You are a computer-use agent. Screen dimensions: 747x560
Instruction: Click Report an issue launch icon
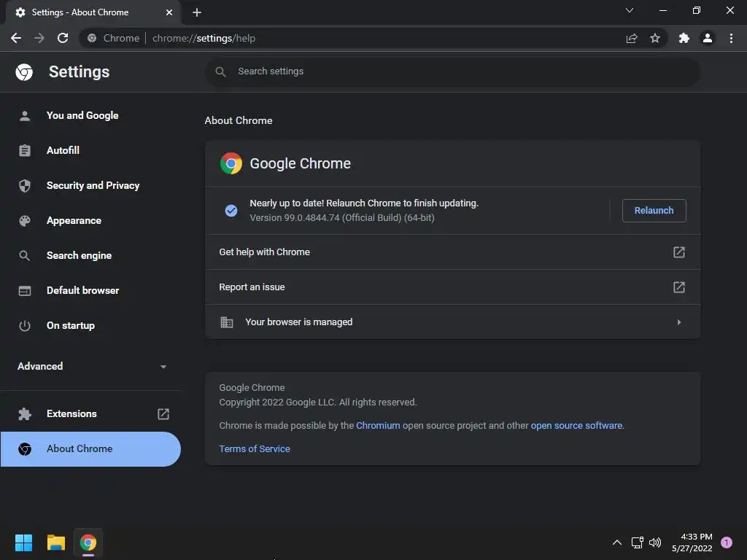click(x=679, y=287)
